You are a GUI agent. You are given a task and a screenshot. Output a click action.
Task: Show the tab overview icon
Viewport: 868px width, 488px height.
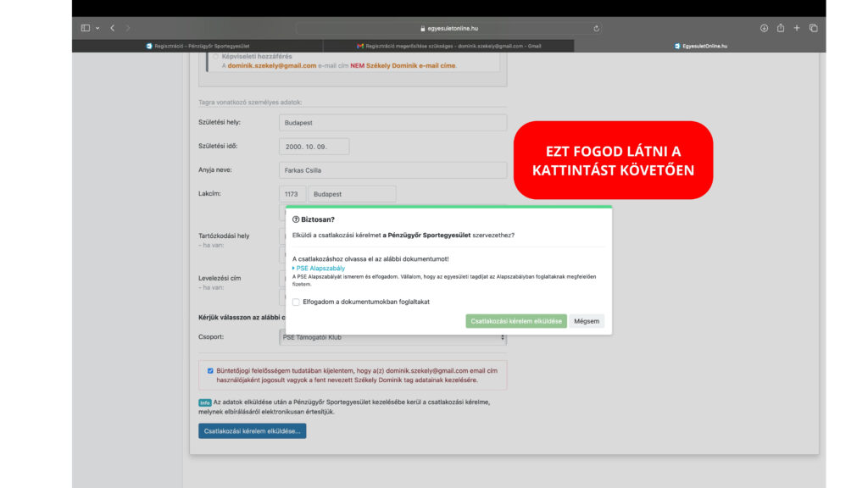pos(813,28)
